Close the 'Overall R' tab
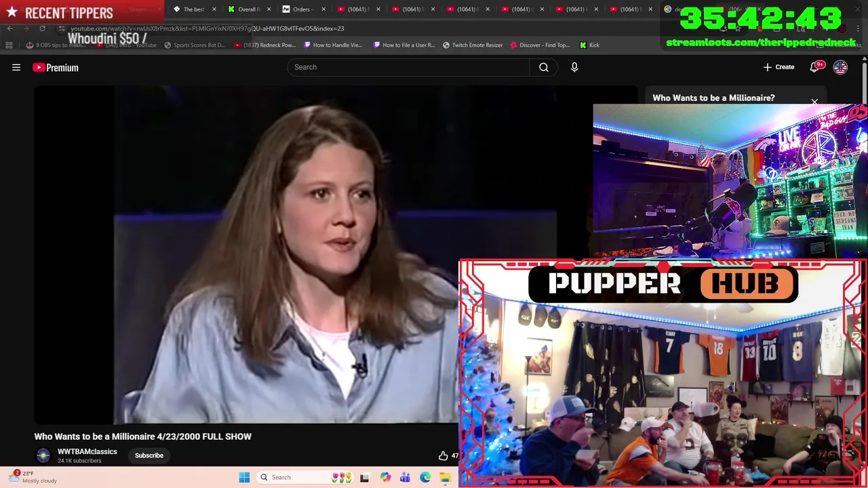Screen dimensions: 868x488 point(269,9)
